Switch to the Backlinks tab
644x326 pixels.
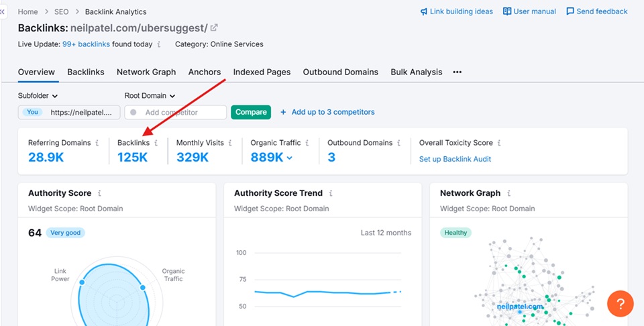pyautogui.click(x=86, y=72)
